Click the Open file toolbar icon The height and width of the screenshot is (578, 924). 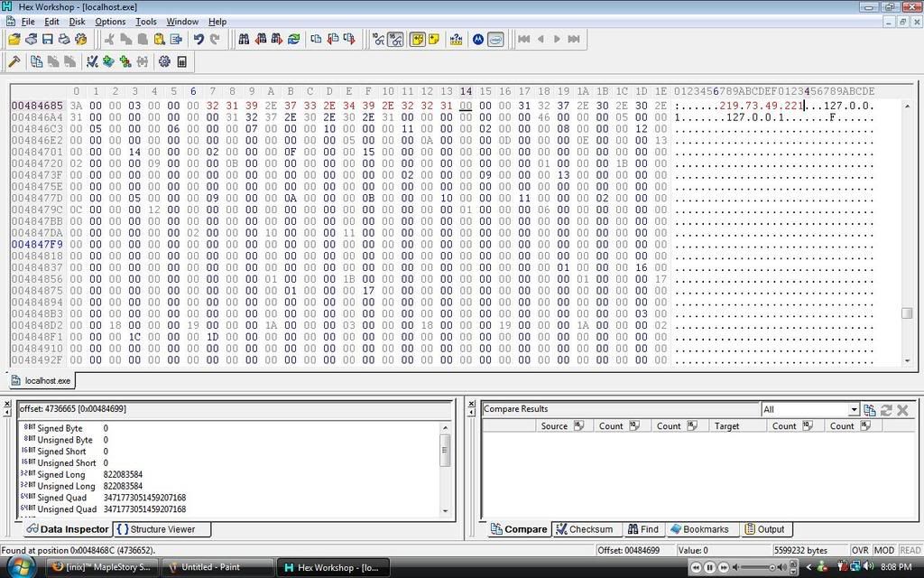[14, 40]
